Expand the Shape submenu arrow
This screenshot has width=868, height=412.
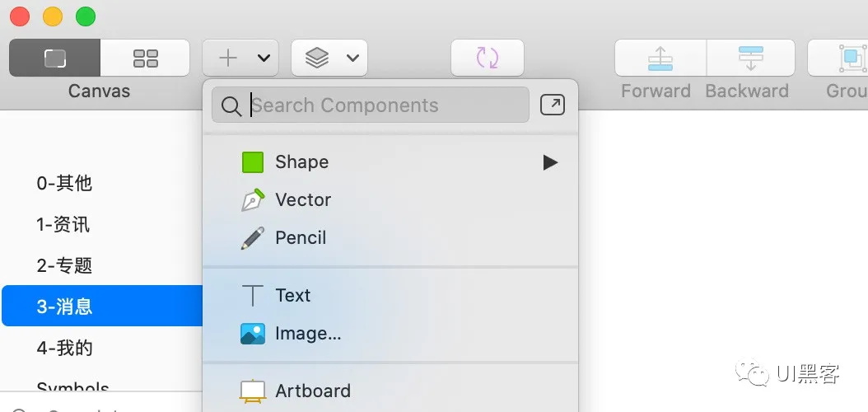(x=549, y=162)
